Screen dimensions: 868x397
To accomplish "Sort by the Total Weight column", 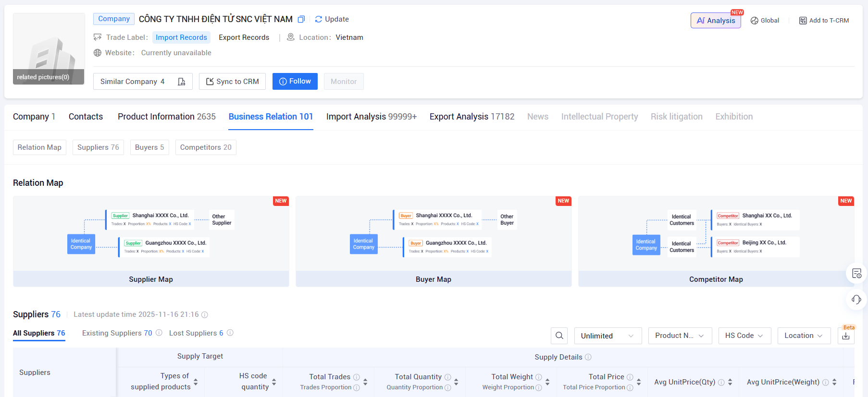I will pos(547,382).
